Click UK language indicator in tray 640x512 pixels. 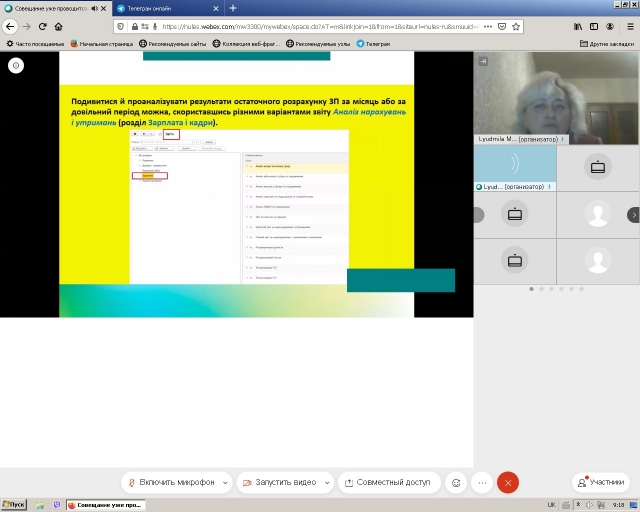551,505
